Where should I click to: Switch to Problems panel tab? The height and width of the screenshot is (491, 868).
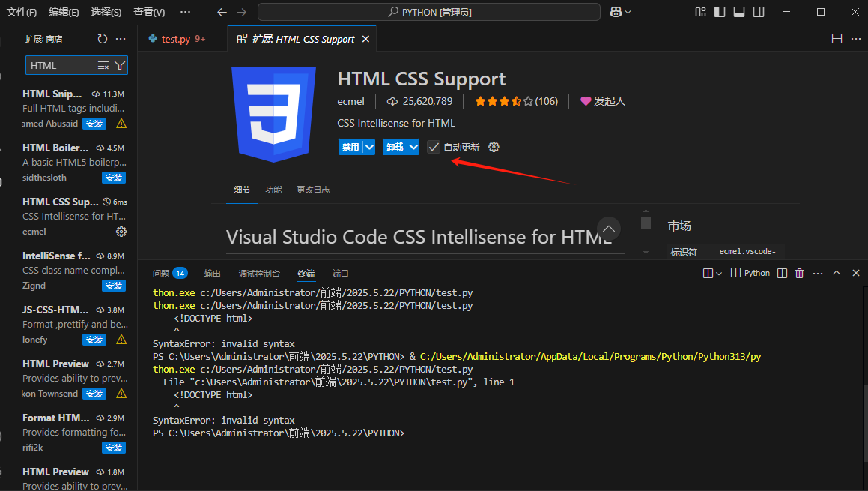point(169,273)
